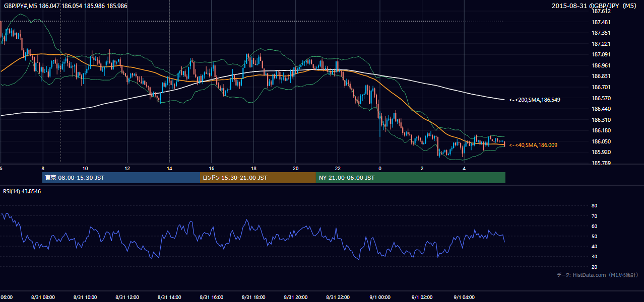Click hour tick 20 under the price chart
644x302 pixels.
pos(296,168)
